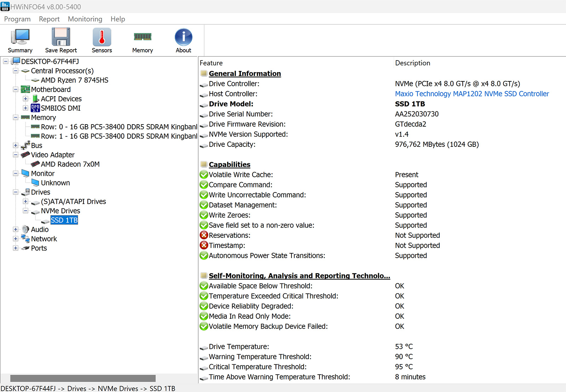Click the Drive Serial Number value AA252030730
Screen dimensions: 566x392
[x=417, y=114]
